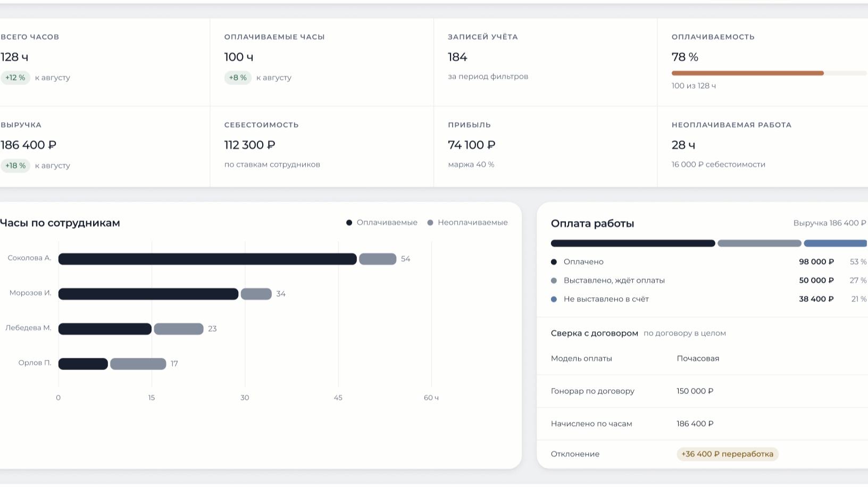Select the 128 ч total hours value
The width and height of the screenshot is (868, 487).
pos(14,57)
